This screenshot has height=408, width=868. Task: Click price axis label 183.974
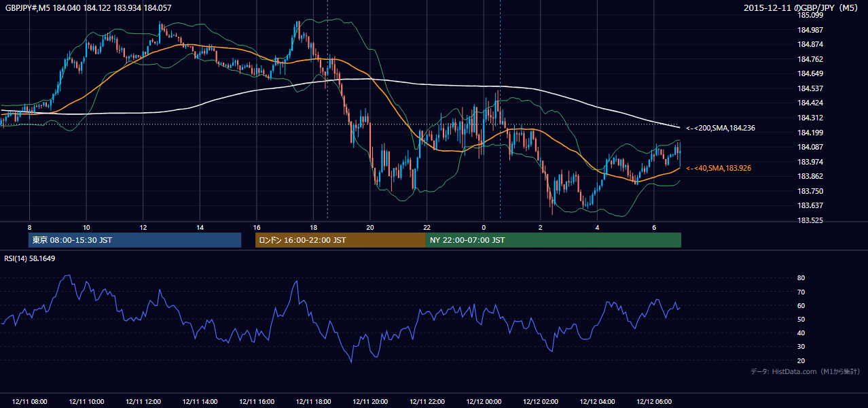point(810,162)
